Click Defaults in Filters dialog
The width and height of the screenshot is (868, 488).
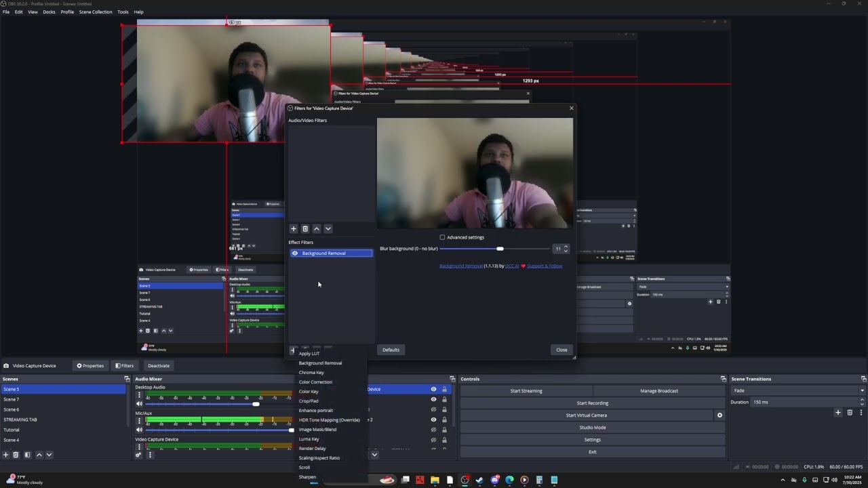(x=391, y=350)
